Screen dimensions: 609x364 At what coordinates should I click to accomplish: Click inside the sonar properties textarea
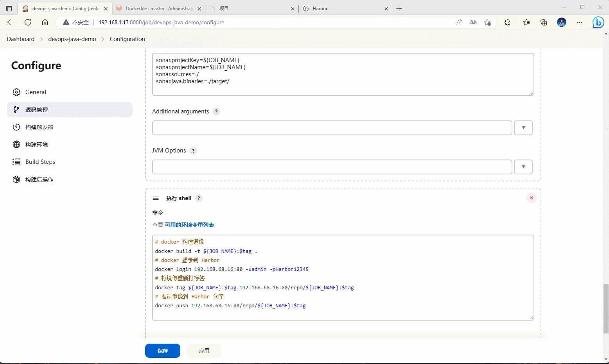click(x=343, y=74)
